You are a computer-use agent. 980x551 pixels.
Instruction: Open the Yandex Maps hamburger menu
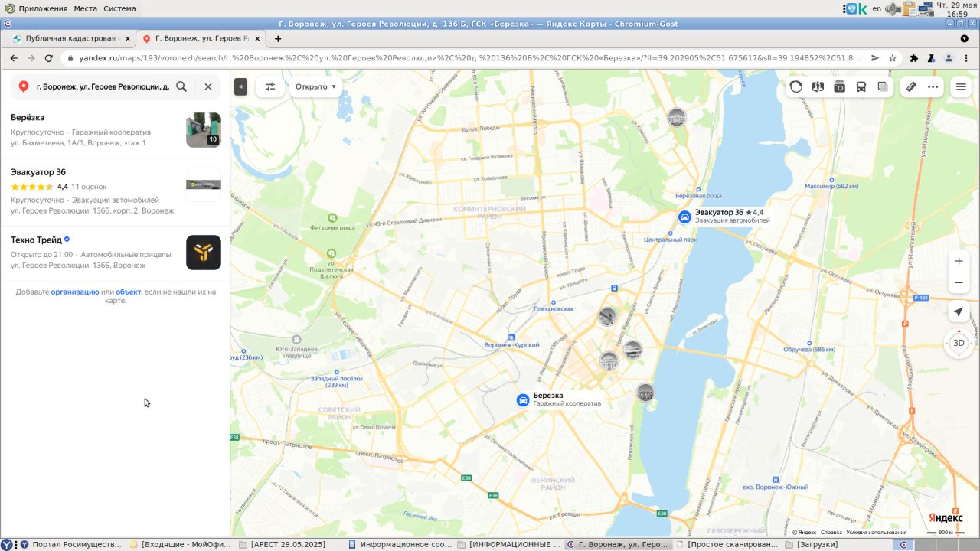tap(961, 86)
